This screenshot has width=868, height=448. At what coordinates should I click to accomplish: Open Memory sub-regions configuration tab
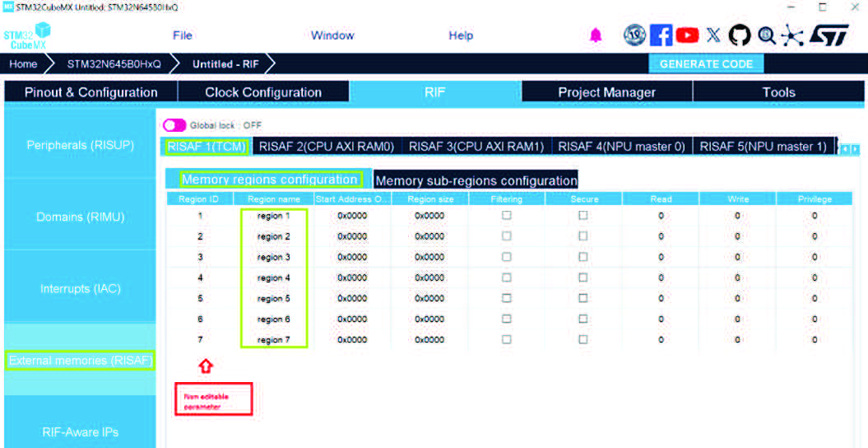point(476,180)
